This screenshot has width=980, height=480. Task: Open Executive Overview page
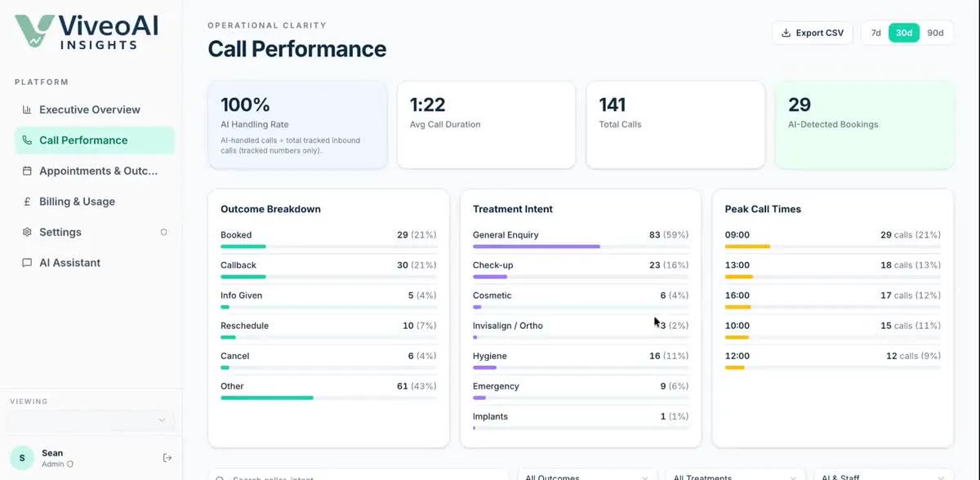[x=94, y=109]
